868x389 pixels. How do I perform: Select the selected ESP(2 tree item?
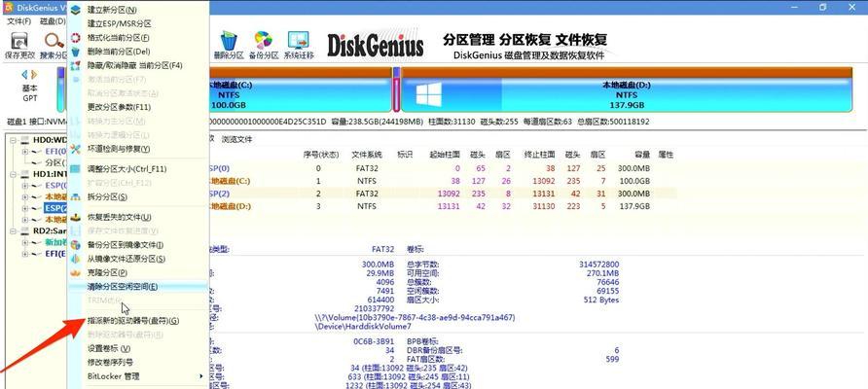point(55,209)
